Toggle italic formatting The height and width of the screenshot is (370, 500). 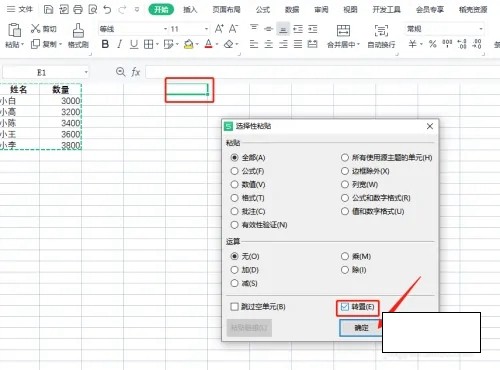tap(119, 44)
